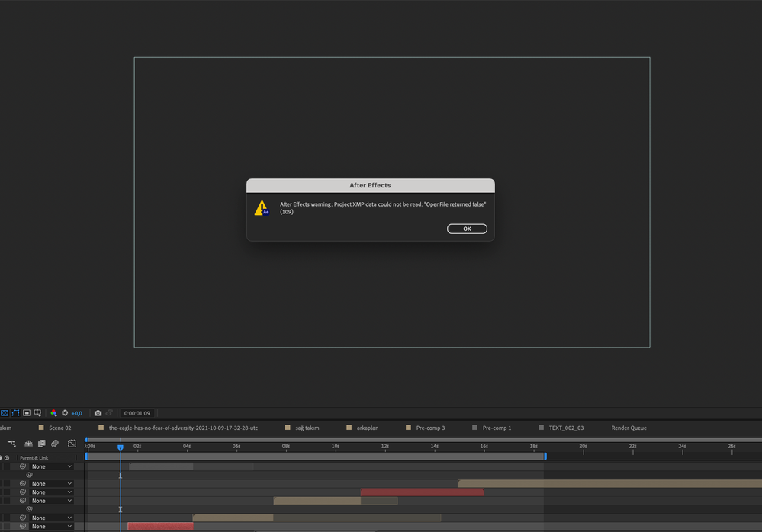
Task: Toggle Hide Shy Layers in the timeline
Action: (29, 443)
